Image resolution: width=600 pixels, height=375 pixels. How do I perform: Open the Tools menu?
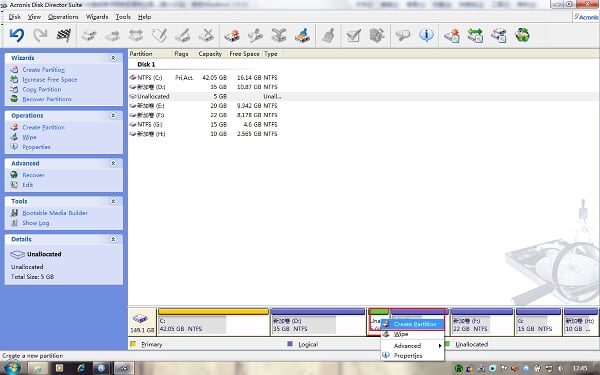(x=123, y=17)
